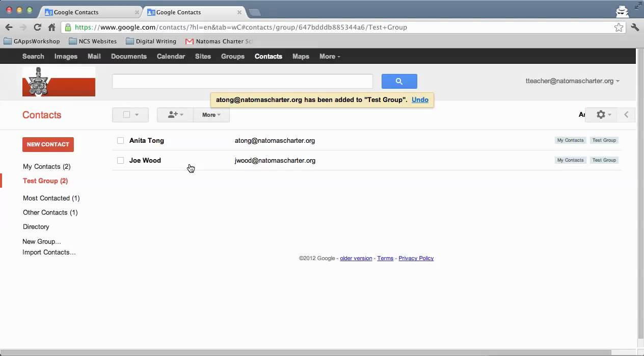The height and width of the screenshot is (356, 644).
Task: Open the tteacher@natomascharter.org account menu
Action: click(573, 81)
